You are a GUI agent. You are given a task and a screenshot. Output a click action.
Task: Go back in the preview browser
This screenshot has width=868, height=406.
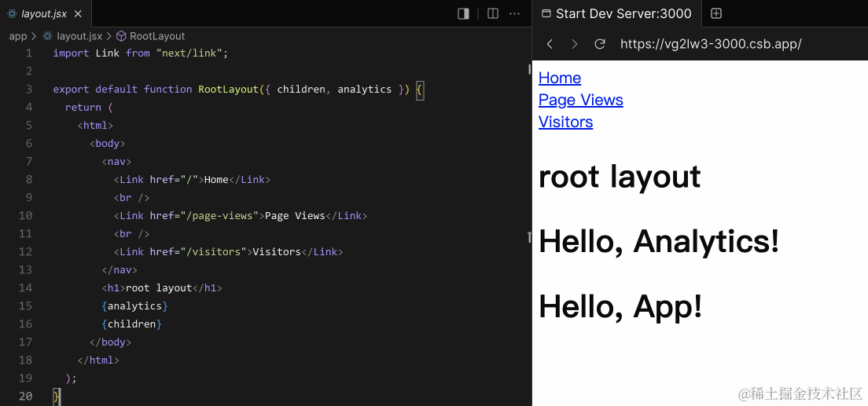(550, 44)
